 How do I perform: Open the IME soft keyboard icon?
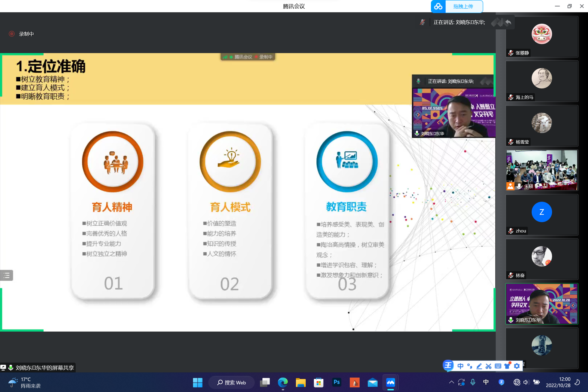click(498, 366)
